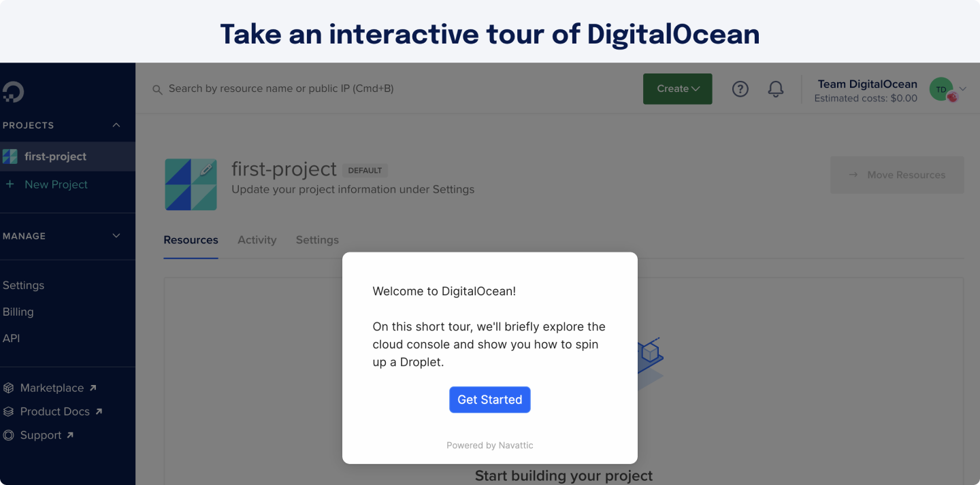Open notifications bell icon
This screenshot has width=980, height=485.
click(x=776, y=89)
